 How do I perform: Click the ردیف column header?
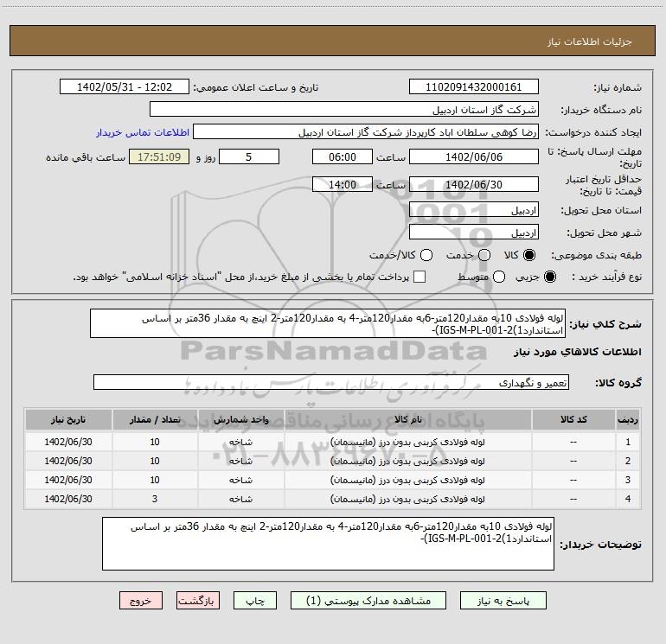(628, 419)
